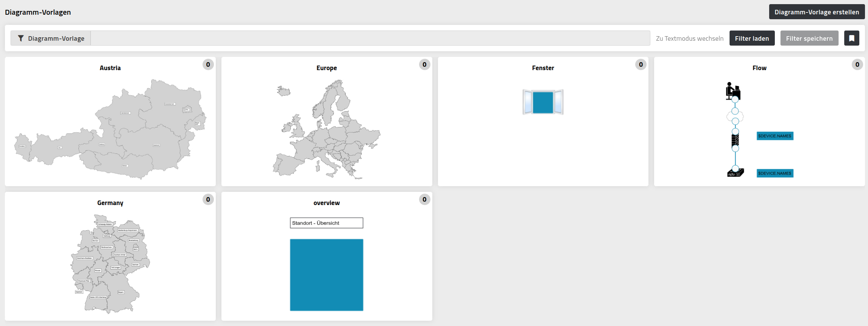Click the count badge on Europe card
This screenshot has height=326, width=868.
pyautogui.click(x=424, y=64)
